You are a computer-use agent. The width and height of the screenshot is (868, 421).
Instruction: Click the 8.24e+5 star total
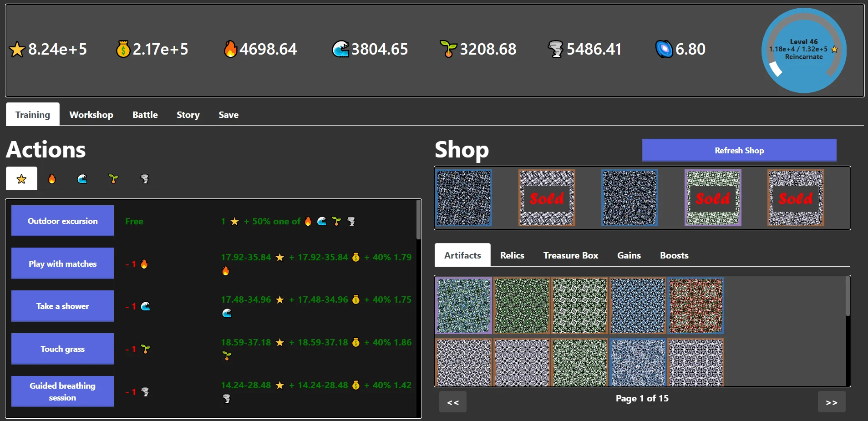coord(57,49)
